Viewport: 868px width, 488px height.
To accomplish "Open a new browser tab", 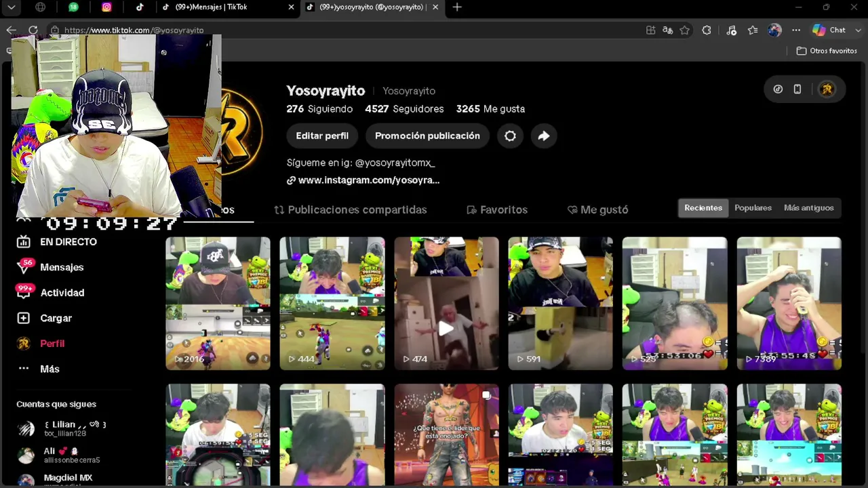I will pyautogui.click(x=457, y=7).
